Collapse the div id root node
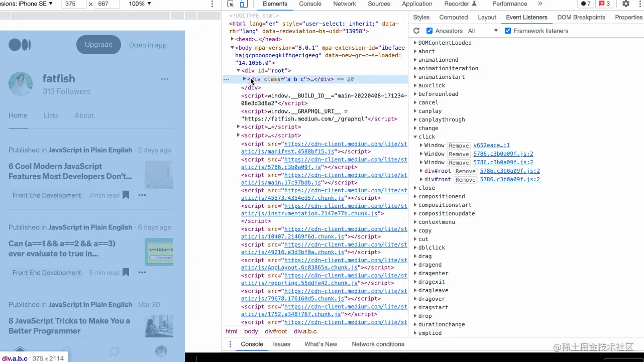This screenshot has height=362, width=644. point(239,71)
